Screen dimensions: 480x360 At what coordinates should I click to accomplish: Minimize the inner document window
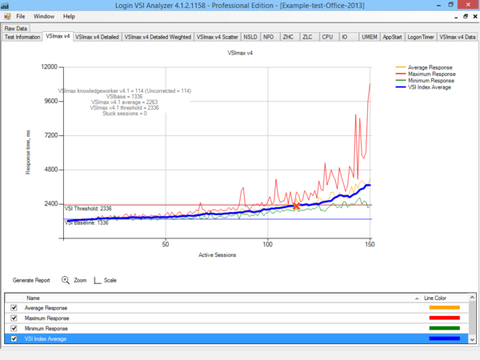(456, 17)
